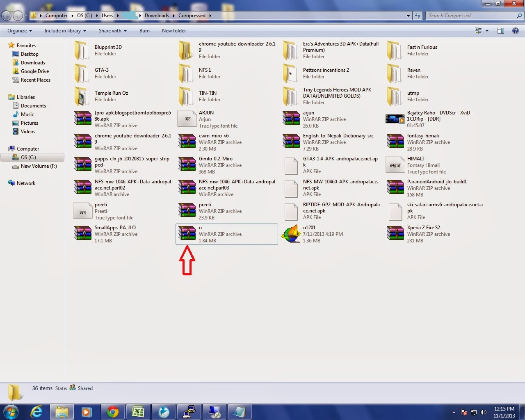The width and height of the screenshot is (525, 420).
Task: Click Burn on the command bar
Action: point(144,30)
